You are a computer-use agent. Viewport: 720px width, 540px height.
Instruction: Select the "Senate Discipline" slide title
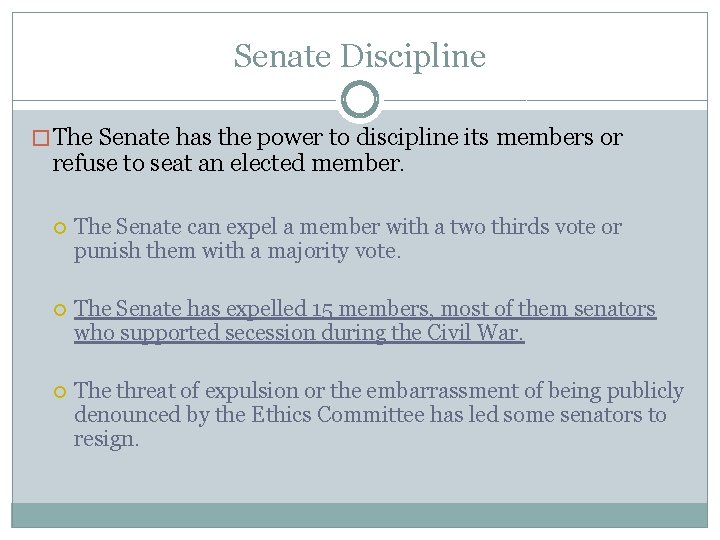[359, 56]
